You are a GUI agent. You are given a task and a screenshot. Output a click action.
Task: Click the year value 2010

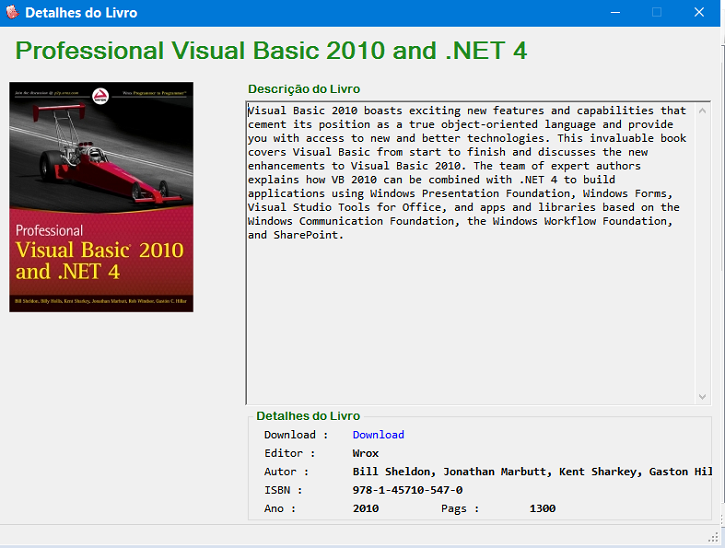coord(365,508)
